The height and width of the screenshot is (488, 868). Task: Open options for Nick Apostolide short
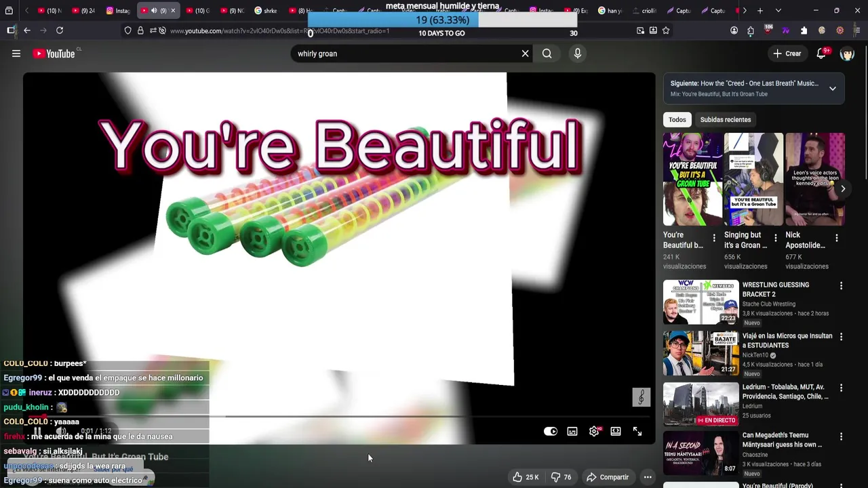click(x=837, y=238)
